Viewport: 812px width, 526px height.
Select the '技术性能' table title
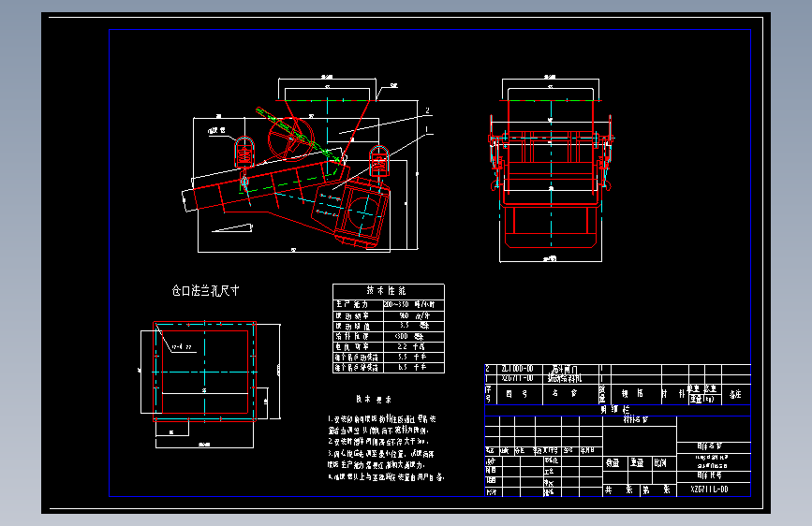pos(386,290)
